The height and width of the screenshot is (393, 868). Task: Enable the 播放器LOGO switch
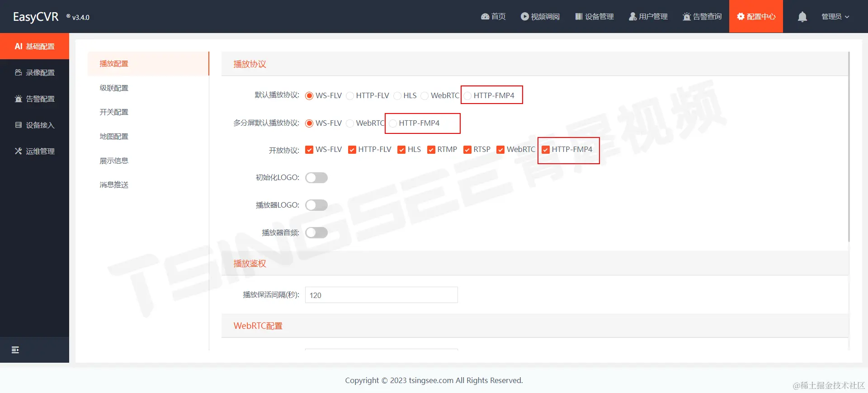[316, 205]
